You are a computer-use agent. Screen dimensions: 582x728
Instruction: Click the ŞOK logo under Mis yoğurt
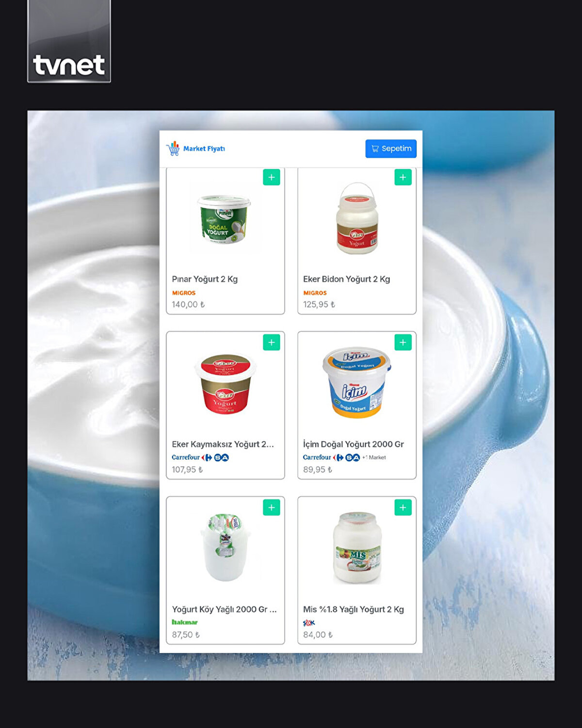pyautogui.click(x=309, y=623)
